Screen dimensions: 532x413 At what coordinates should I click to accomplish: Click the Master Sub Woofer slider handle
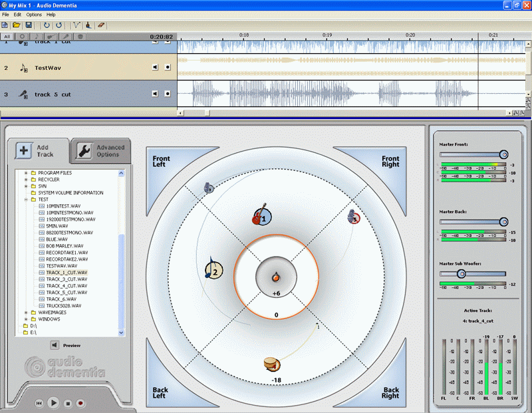click(461, 273)
